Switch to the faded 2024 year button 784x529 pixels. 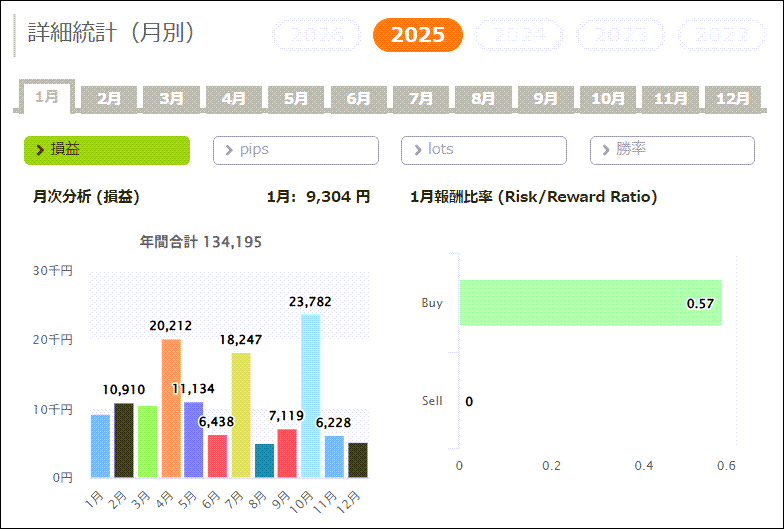tap(519, 35)
